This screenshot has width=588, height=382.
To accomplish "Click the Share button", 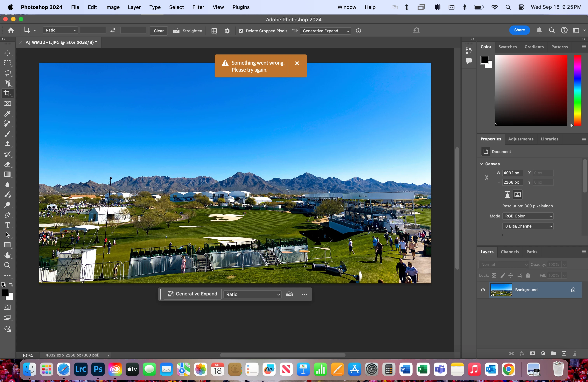I will pyautogui.click(x=519, y=30).
